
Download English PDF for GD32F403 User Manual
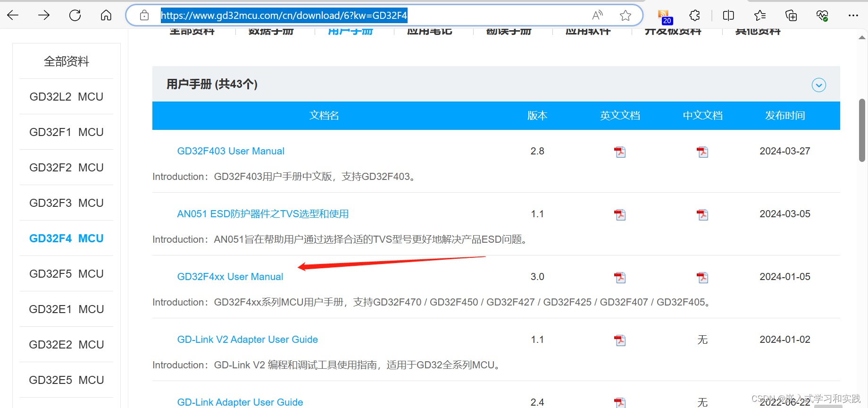(x=620, y=152)
